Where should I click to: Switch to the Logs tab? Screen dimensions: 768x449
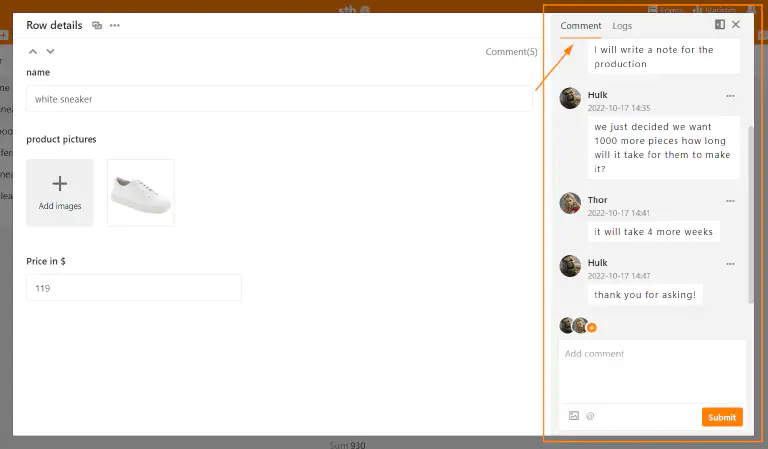(x=622, y=25)
